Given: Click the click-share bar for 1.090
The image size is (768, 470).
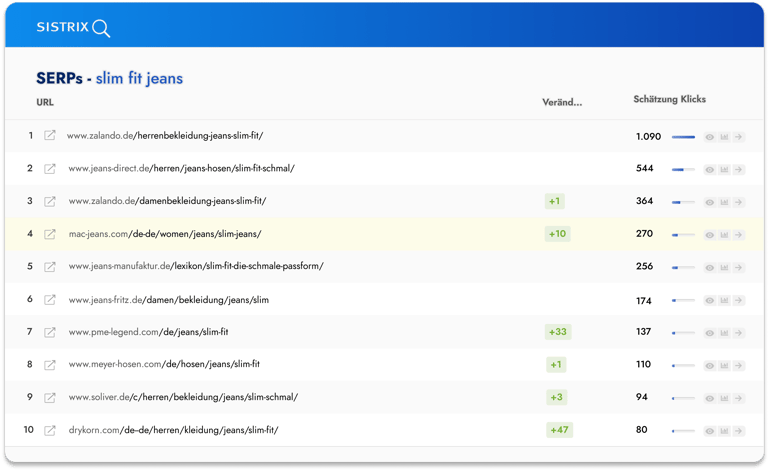Looking at the screenshot, I should click(x=683, y=137).
